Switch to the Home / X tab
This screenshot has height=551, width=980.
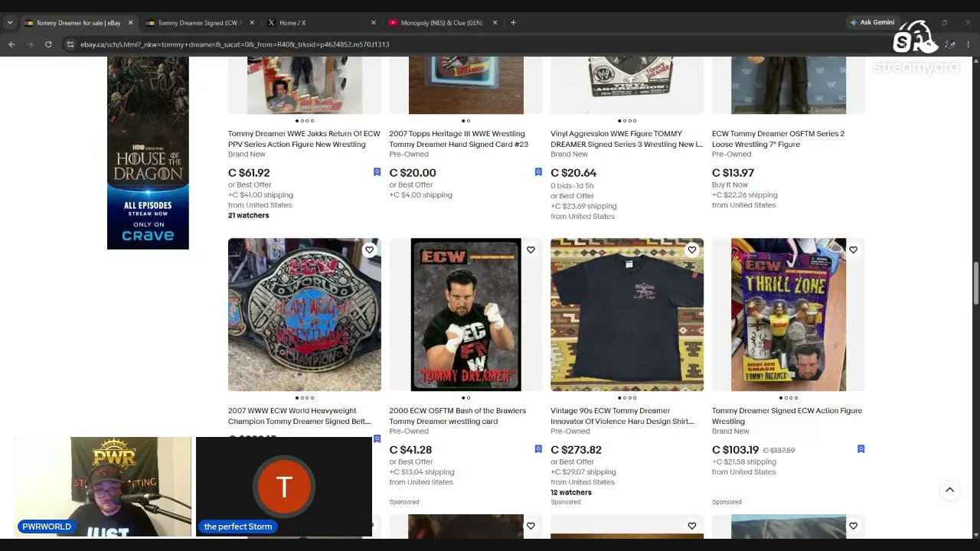(322, 23)
